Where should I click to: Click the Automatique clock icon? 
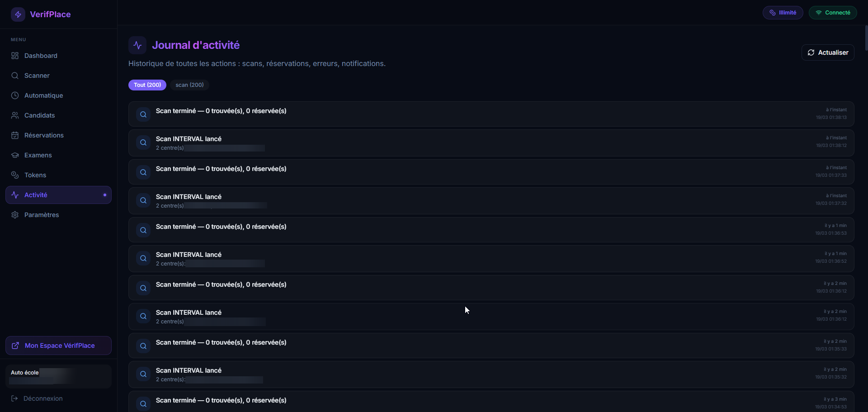15,95
